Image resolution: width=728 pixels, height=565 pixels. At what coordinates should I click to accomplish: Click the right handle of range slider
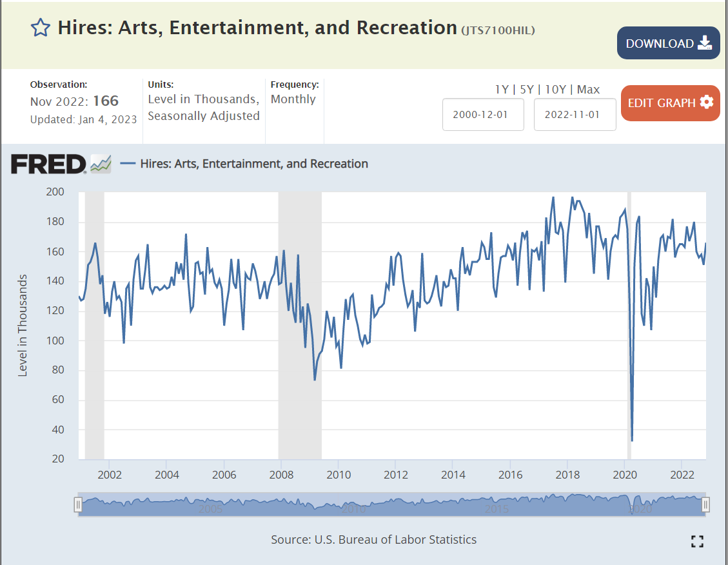click(705, 505)
